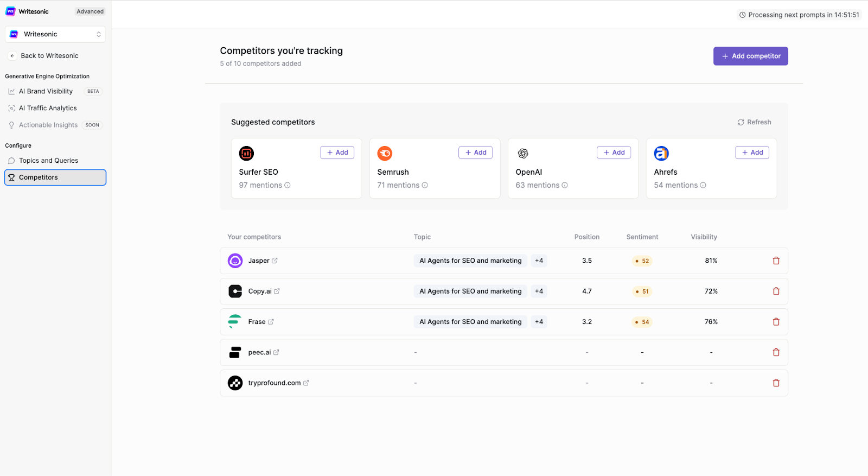
Task: Expand +4 topics for Copy.ai
Action: click(x=539, y=291)
